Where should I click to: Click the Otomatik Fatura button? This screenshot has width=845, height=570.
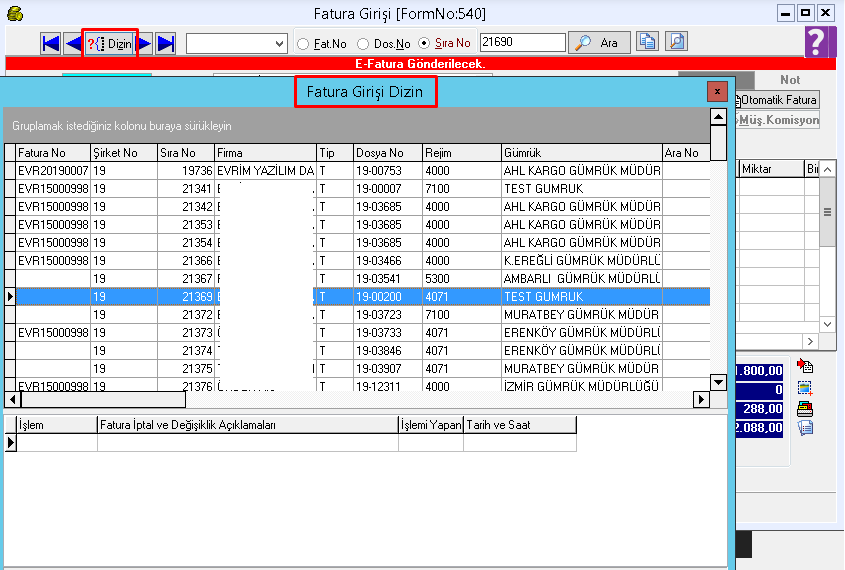(x=778, y=100)
